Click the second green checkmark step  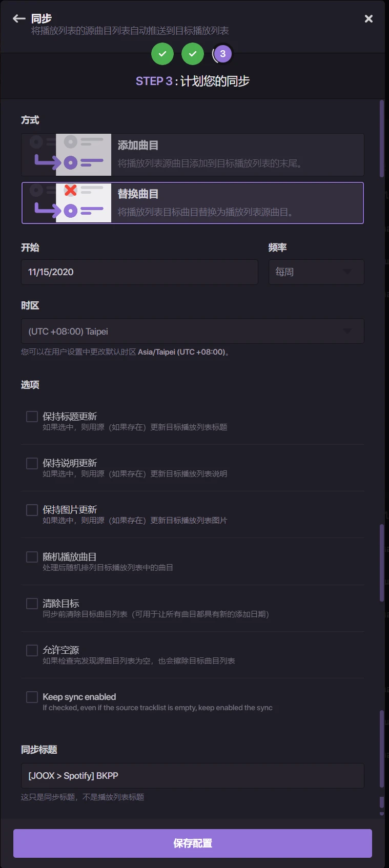click(193, 54)
